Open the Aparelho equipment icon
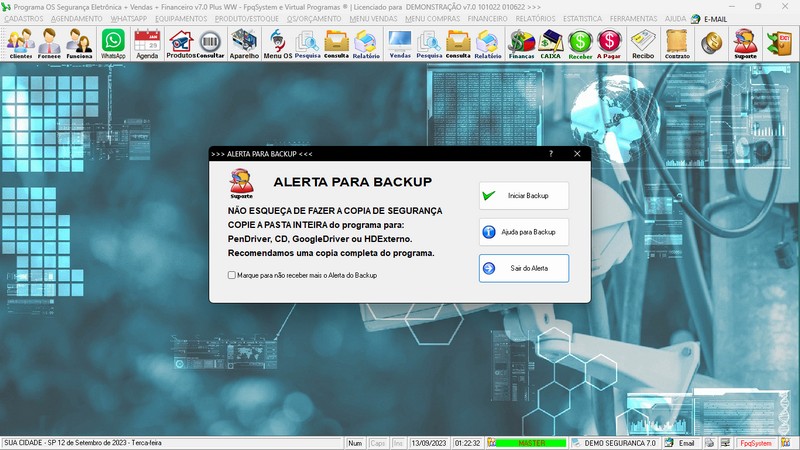The image size is (800, 450). 244,44
